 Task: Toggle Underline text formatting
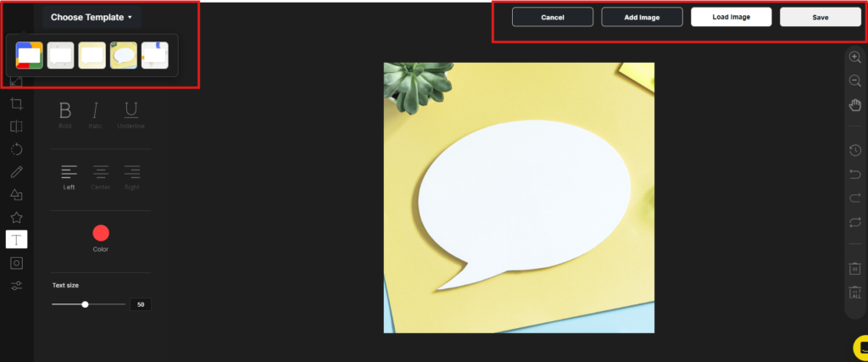[x=131, y=111]
